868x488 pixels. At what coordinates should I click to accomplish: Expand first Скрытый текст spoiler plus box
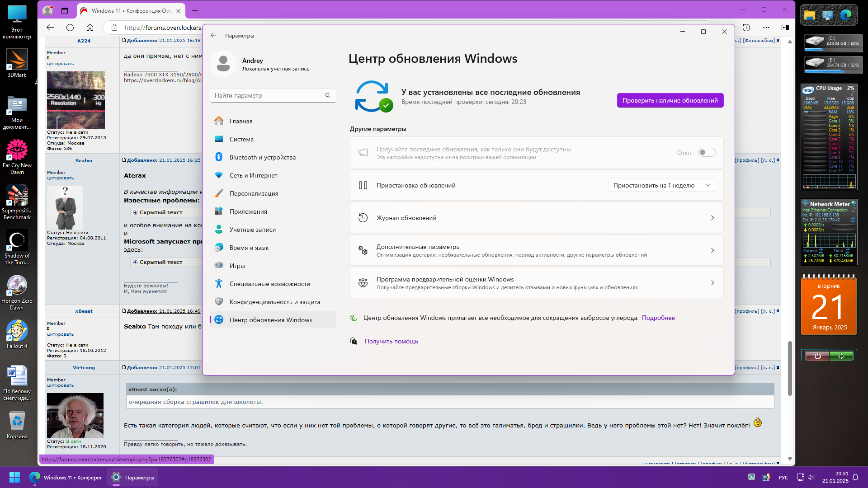(x=135, y=212)
